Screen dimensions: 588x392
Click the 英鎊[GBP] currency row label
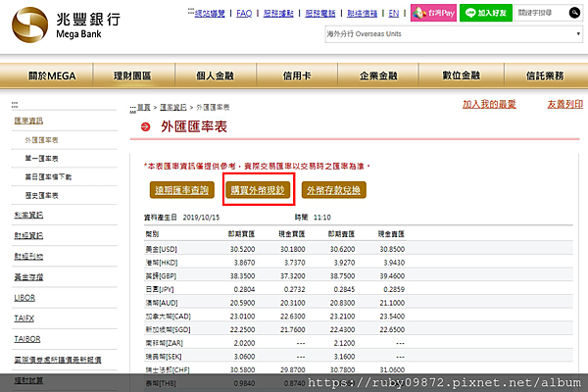pyautogui.click(x=161, y=276)
